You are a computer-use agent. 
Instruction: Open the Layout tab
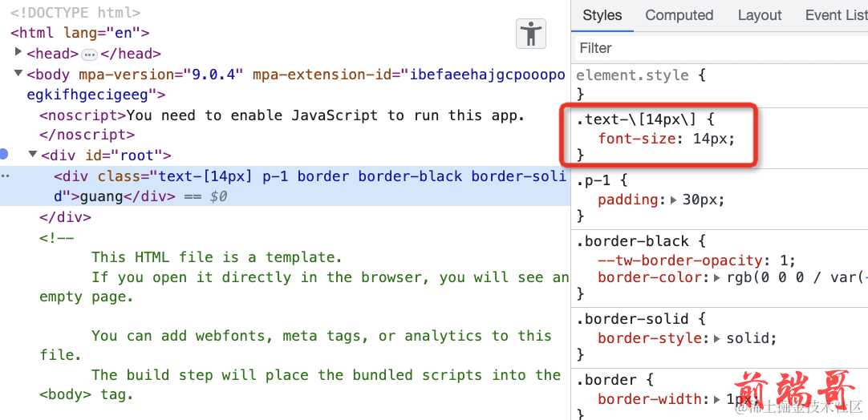759,15
